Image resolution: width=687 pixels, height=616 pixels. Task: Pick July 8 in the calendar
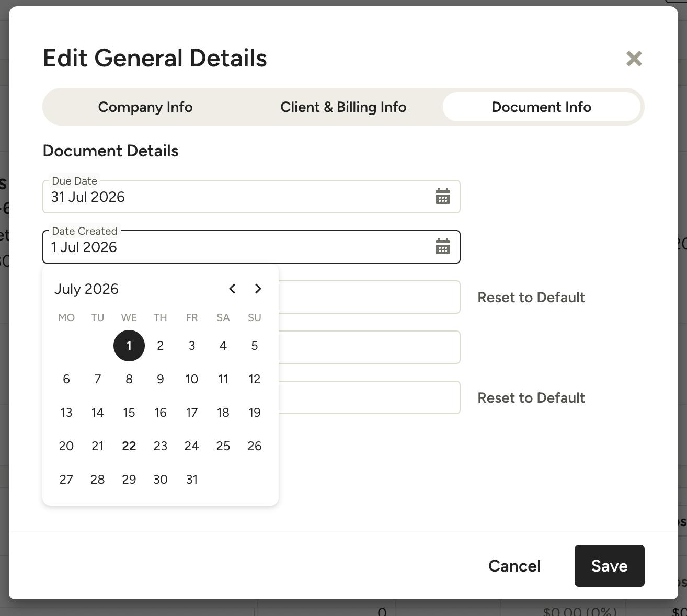(x=129, y=379)
